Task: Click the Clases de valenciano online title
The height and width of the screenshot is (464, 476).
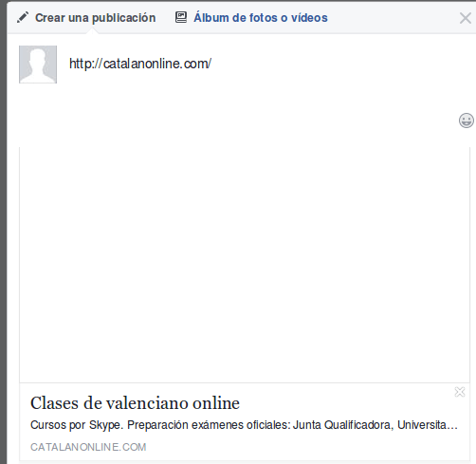Action: point(135,403)
